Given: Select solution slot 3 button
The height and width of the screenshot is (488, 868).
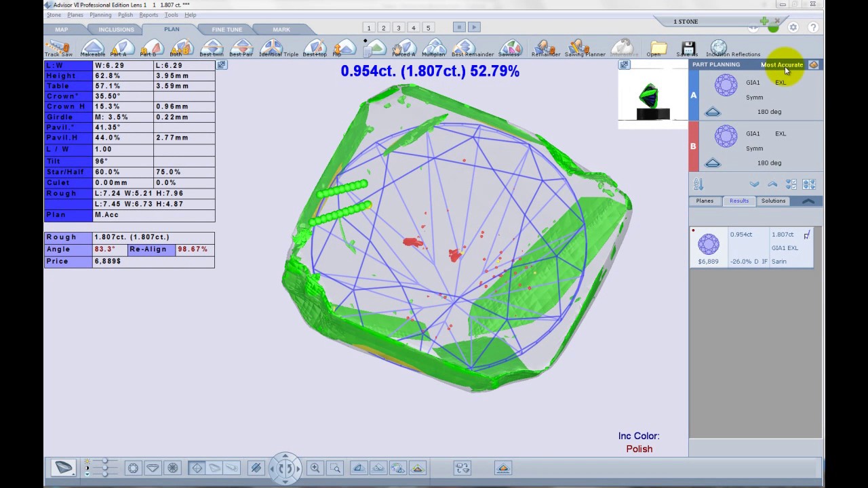Looking at the screenshot, I should (x=399, y=28).
